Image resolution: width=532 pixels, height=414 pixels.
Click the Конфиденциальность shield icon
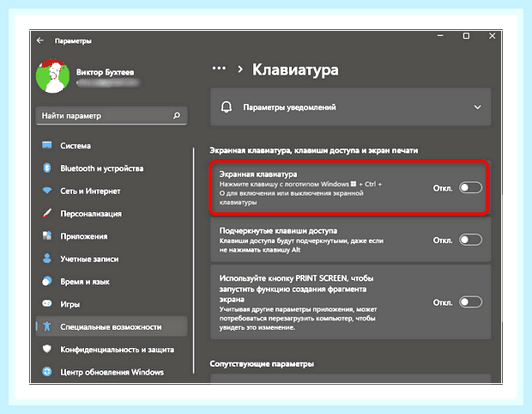click(x=47, y=349)
